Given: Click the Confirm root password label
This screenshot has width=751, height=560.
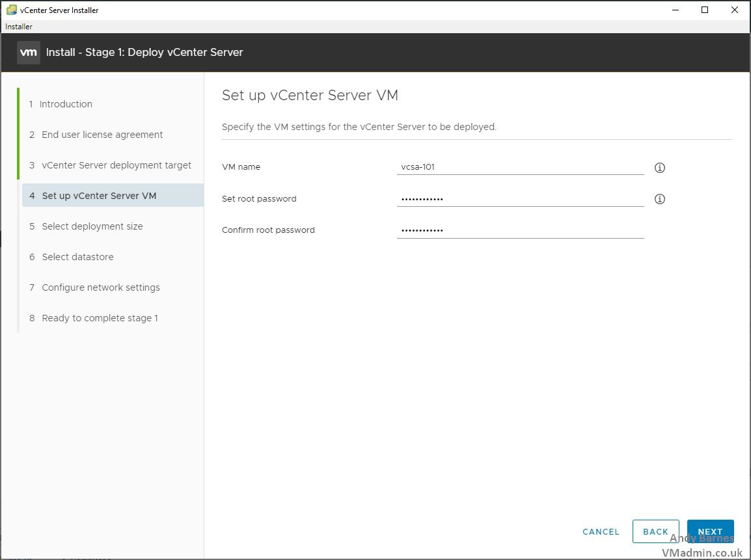Looking at the screenshot, I should coord(268,230).
